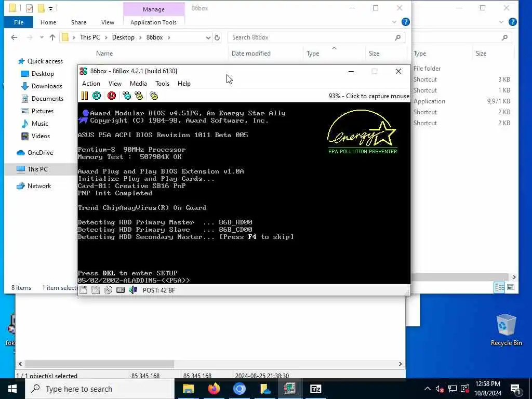Click the hard disk status bar icon
This screenshot has height=399, width=532.
[x=121, y=290]
